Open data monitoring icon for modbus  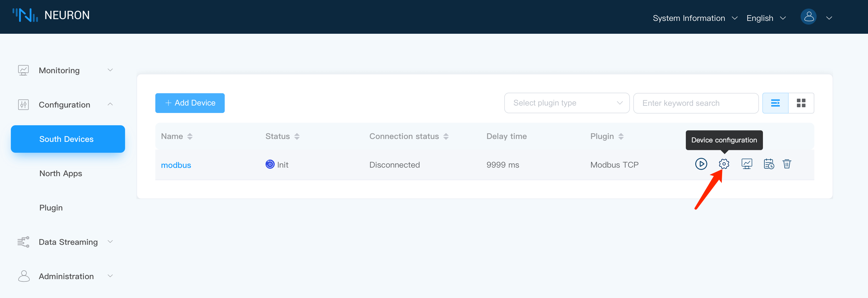click(x=747, y=164)
